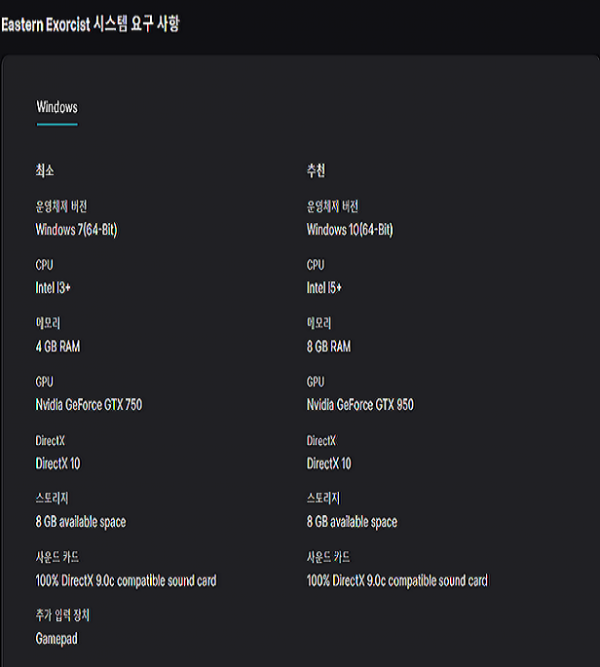The height and width of the screenshot is (667, 600).
Task: Click the 추천 column heading
Action: coord(316,171)
